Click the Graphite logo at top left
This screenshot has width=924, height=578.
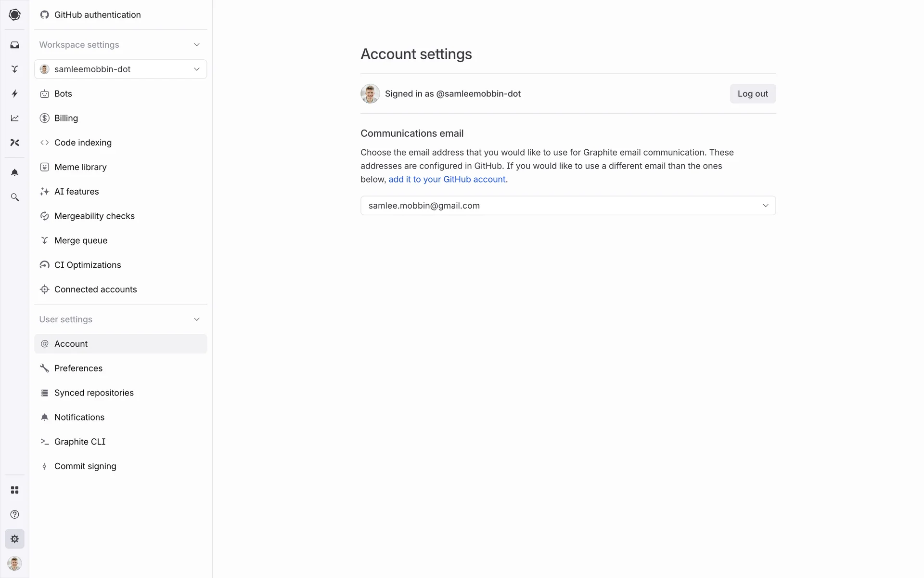pyautogui.click(x=14, y=14)
